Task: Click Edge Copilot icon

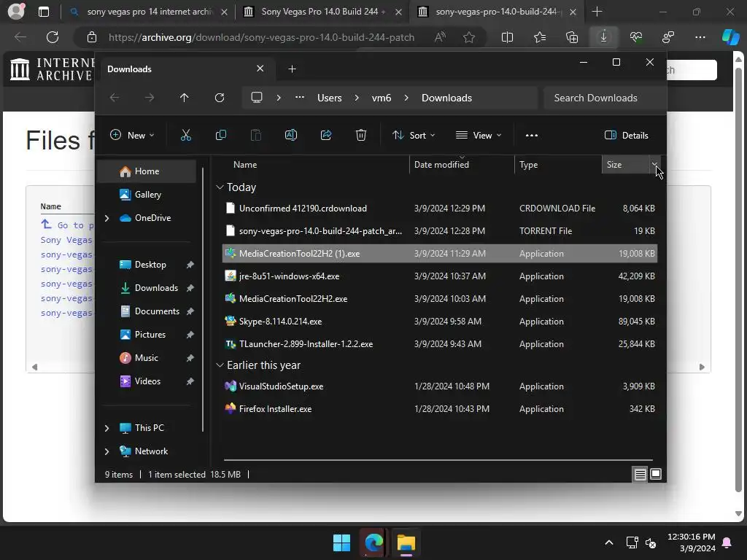Action: (x=730, y=37)
